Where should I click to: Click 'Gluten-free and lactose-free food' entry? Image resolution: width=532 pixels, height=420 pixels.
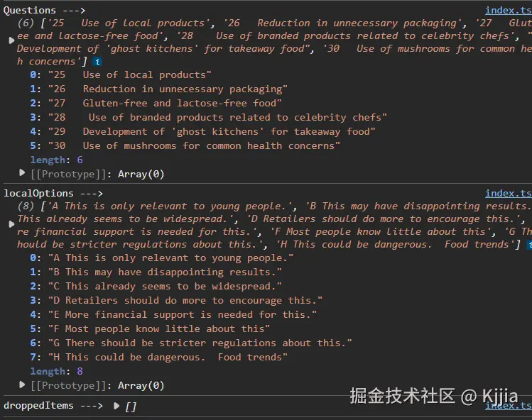click(x=165, y=103)
